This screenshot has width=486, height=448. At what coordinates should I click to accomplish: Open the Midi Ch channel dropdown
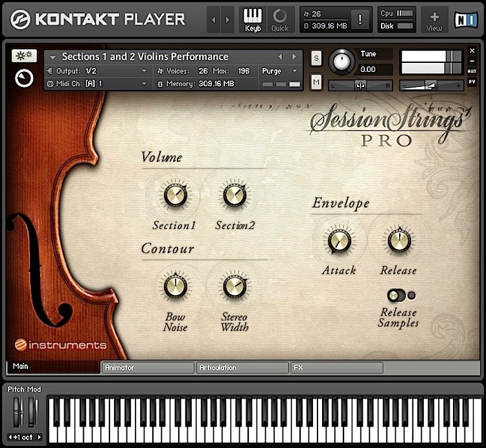[97, 84]
